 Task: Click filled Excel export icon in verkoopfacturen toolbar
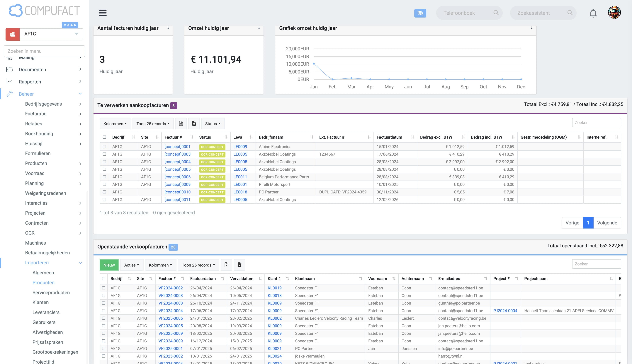tap(239, 265)
